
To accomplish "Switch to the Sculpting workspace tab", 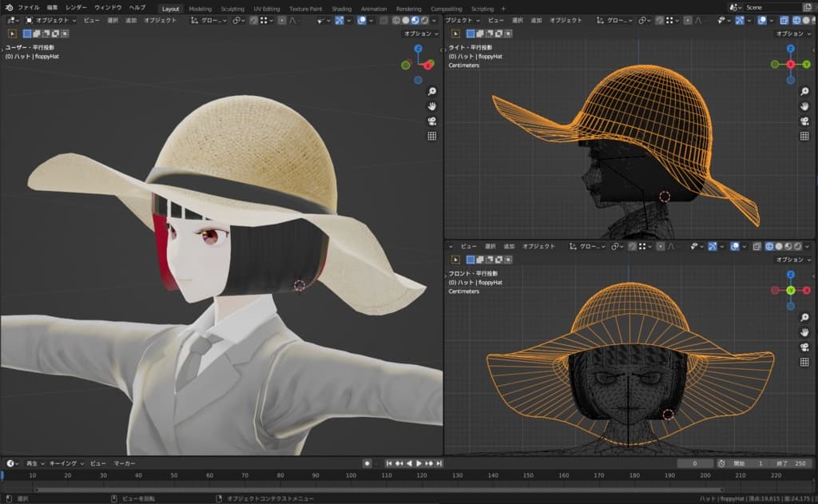I will tap(232, 9).
